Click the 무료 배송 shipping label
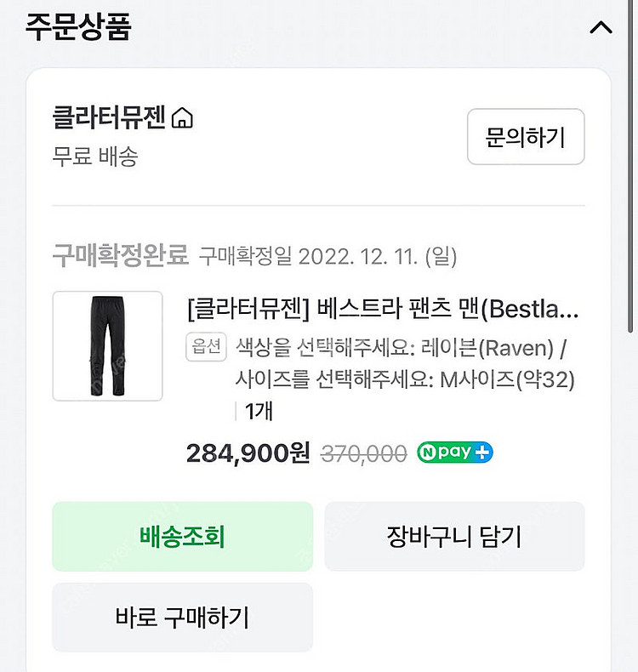This screenshot has width=638, height=672. click(x=95, y=157)
